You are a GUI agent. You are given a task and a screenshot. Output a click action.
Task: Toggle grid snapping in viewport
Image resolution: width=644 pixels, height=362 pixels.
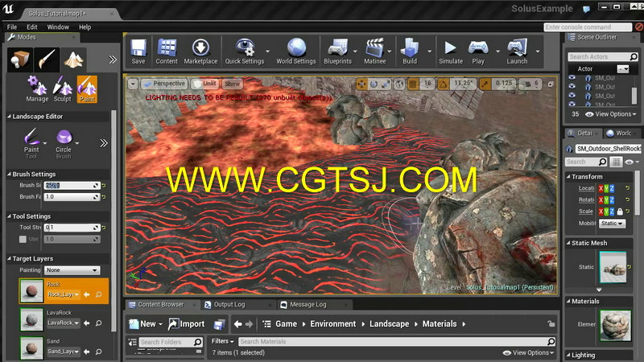point(413,84)
